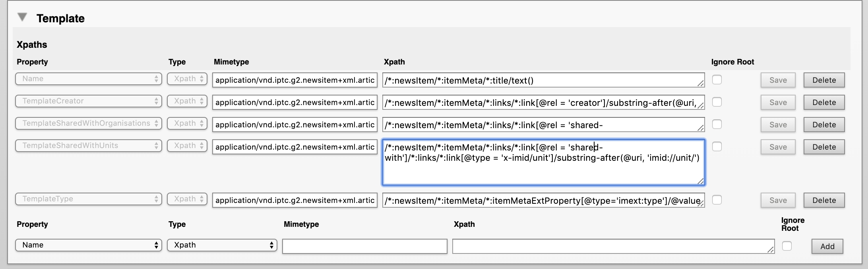This screenshot has width=868, height=269.
Task: Delete the TemplateCreator xpath row
Action: click(824, 103)
